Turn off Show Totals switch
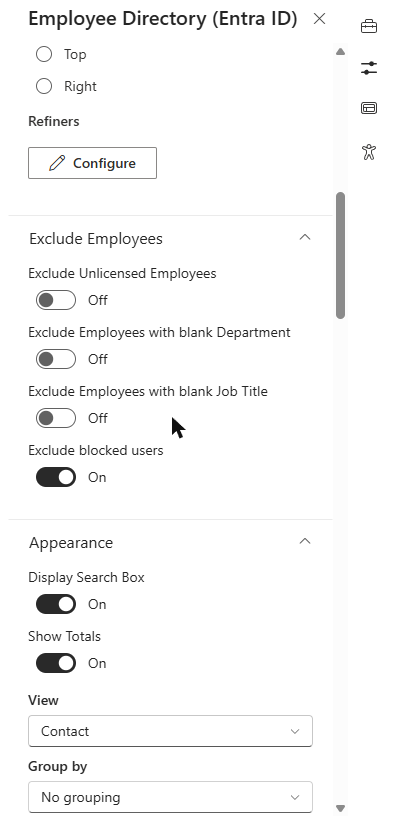Screen dimensions: 402x816 coord(56,663)
